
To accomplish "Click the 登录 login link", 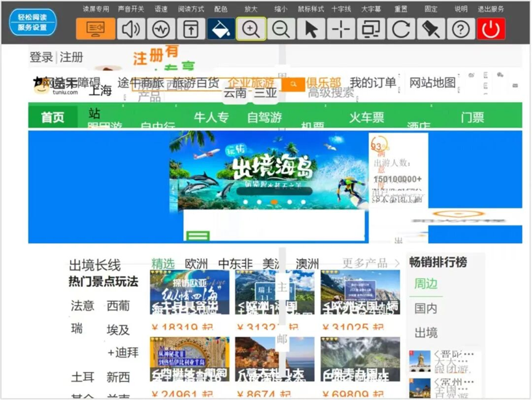I will point(41,57).
